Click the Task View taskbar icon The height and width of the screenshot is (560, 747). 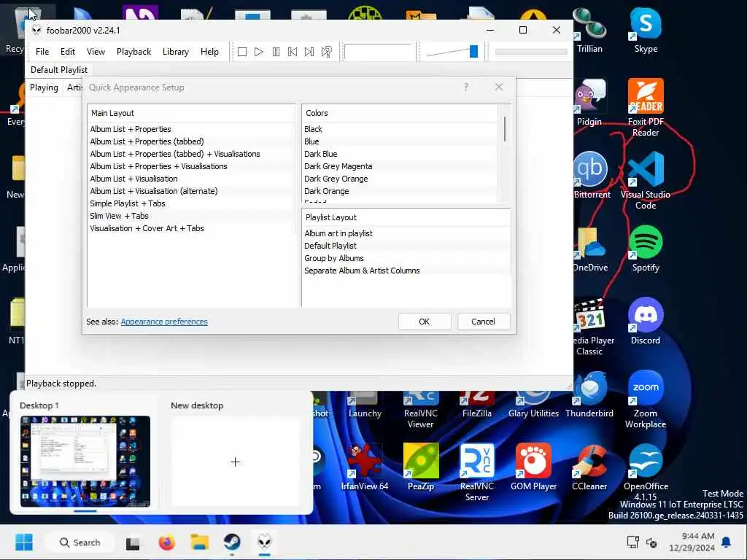pos(133,542)
